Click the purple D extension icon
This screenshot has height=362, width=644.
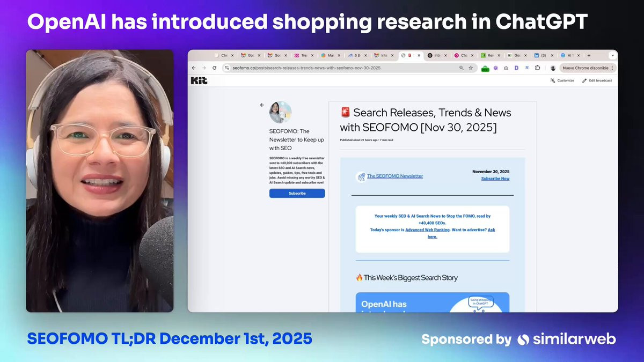(x=516, y=68)
